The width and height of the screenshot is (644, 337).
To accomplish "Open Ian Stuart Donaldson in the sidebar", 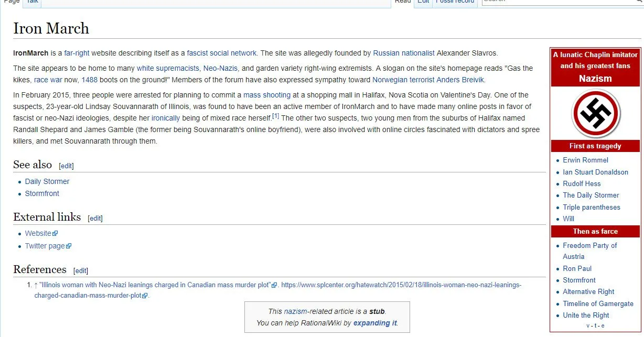I will pos(596,172).
